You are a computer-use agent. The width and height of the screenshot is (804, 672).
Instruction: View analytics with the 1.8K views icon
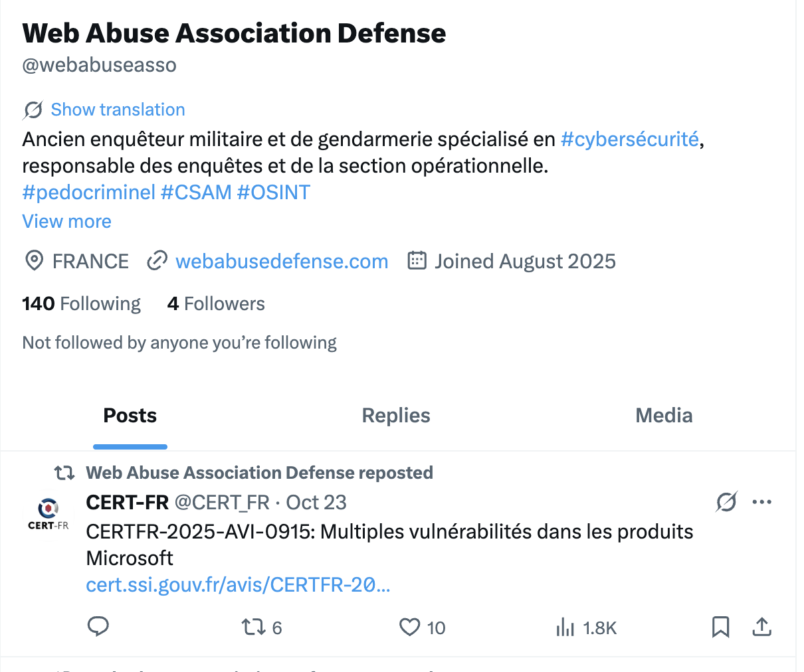click(x=565, y=627)
